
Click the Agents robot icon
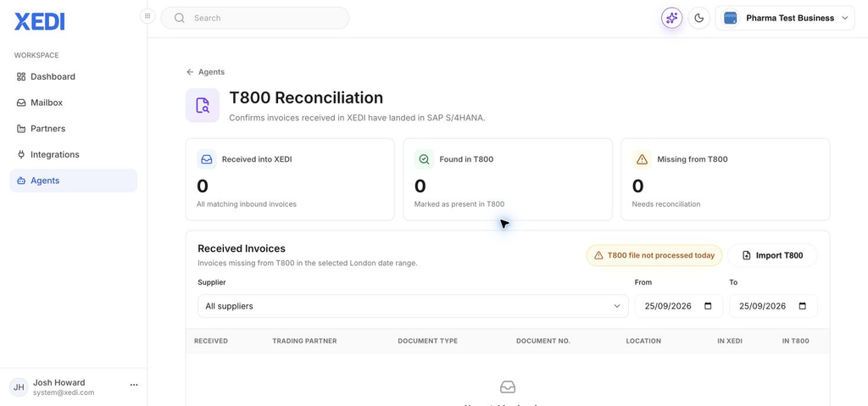coord(21,181)
